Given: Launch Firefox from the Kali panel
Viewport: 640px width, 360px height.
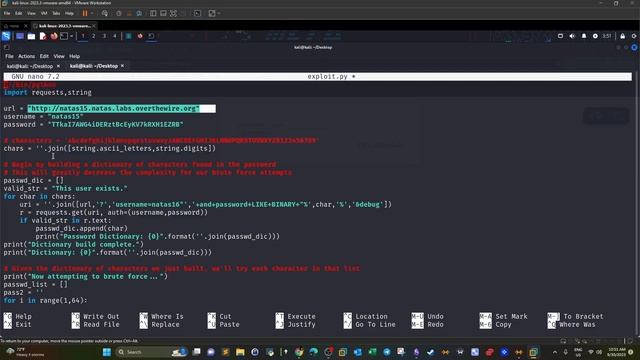Looking at the screenshot, I should pos(54,36).
